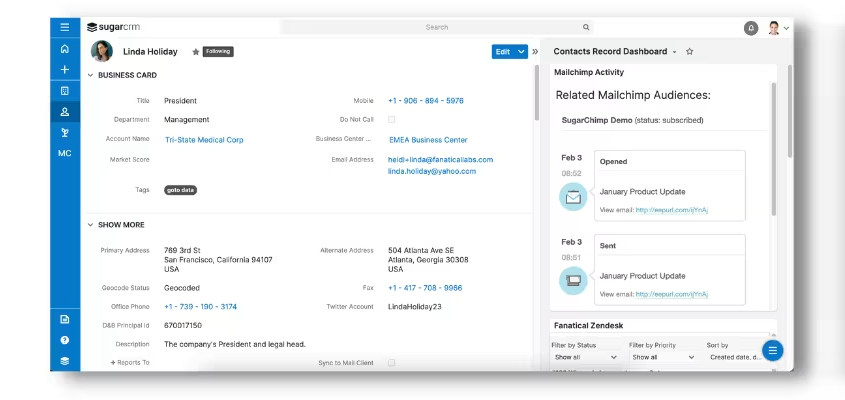Click the Fanatical Zendesk dashlet title
Screen dimensions: 845x400
pyautogui.click(x=588, y=326)
